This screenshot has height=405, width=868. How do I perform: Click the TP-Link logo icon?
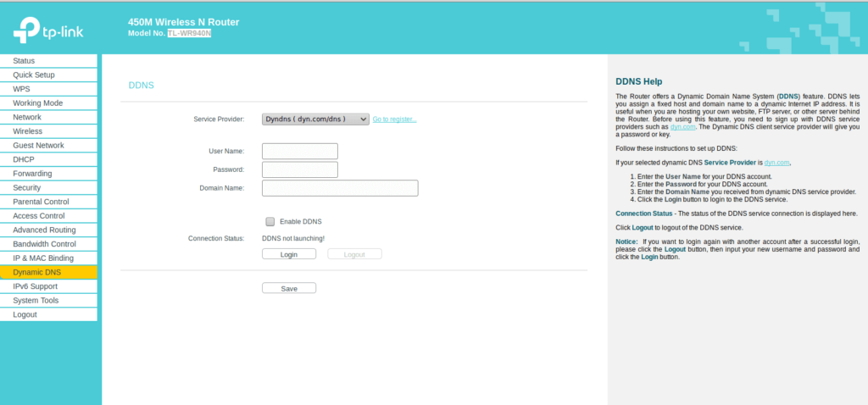[x=28, y=31]
